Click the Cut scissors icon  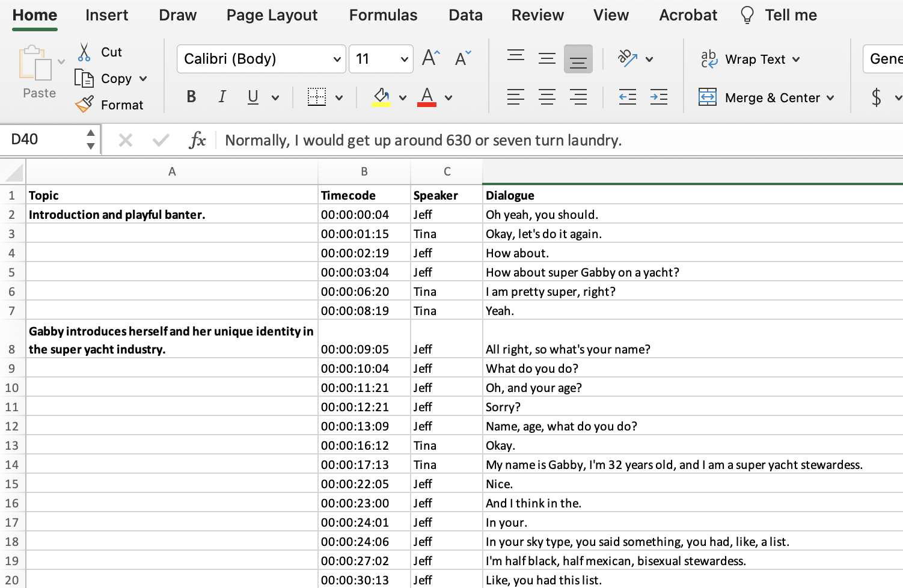[84, 52]
